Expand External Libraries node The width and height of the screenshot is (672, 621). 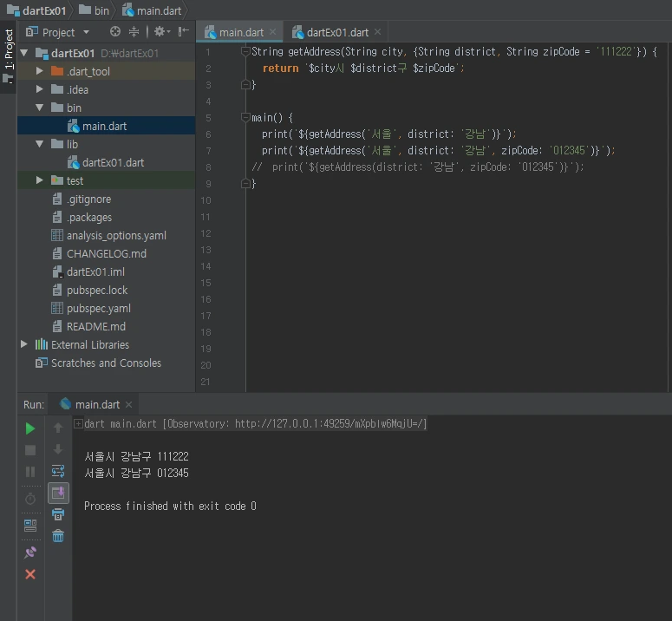pos(24,344)
